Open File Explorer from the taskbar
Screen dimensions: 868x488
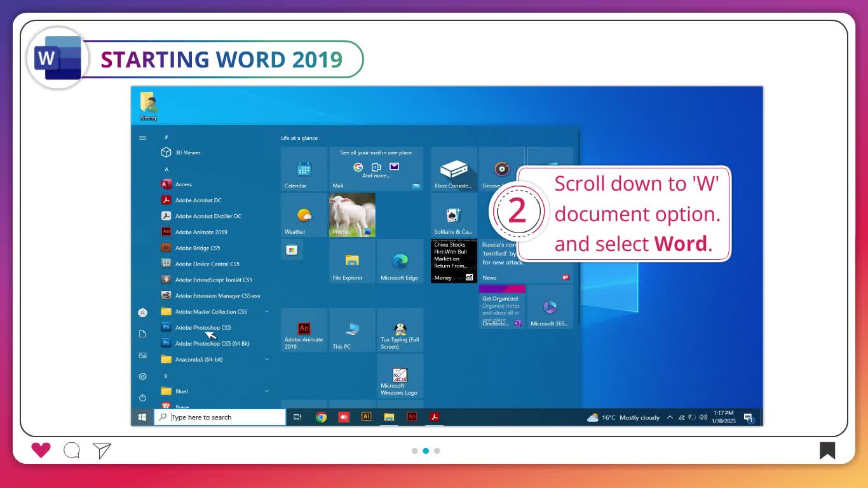(x=389, y=417)
